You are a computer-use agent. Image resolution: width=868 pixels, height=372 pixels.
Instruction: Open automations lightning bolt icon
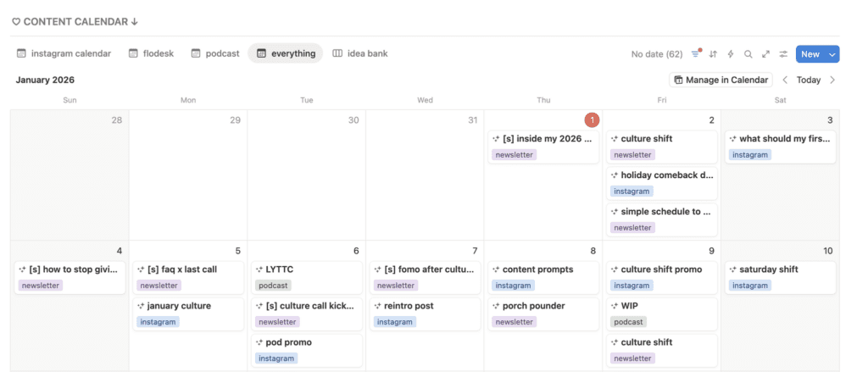731,54
